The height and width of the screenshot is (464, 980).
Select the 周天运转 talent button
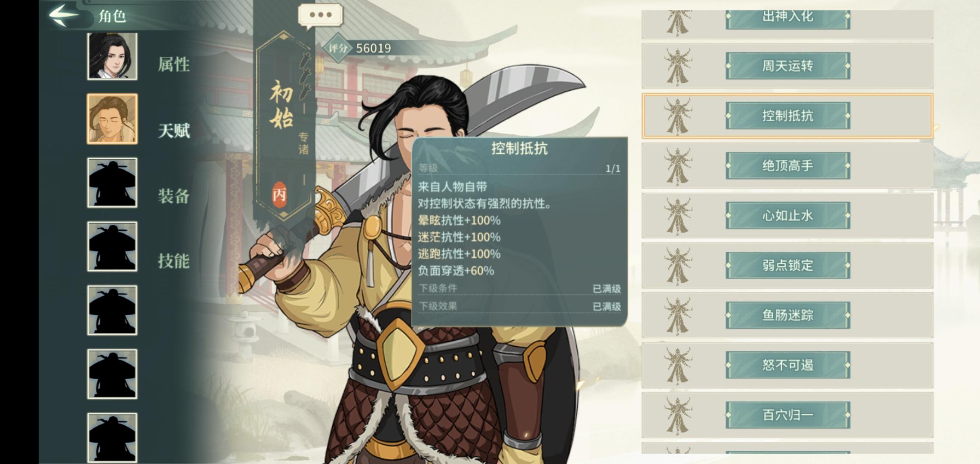pos(788,66)
